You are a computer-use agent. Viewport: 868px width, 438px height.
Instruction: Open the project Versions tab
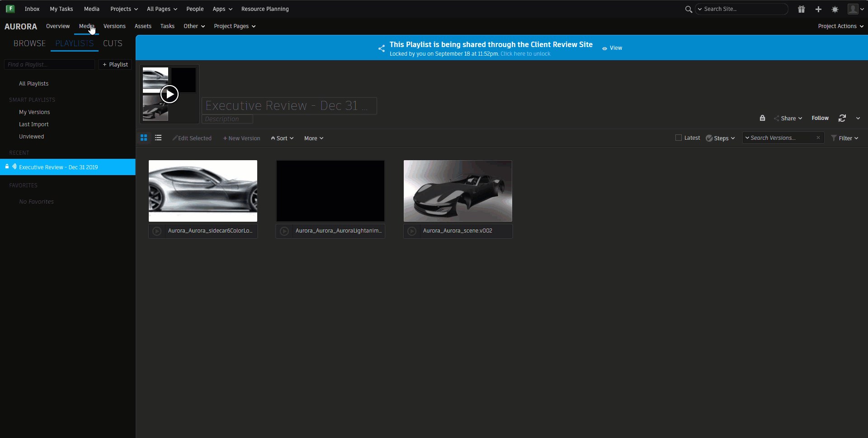click(114, 26)
